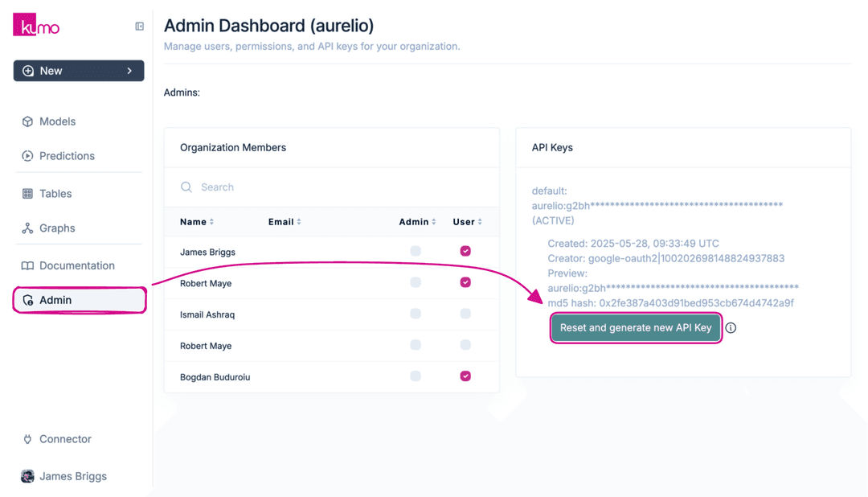Screen dimensions: 868x497
Task: Collapse the sidebar using the panel icon
Action: pyautogui.click(x=139, y=26)
